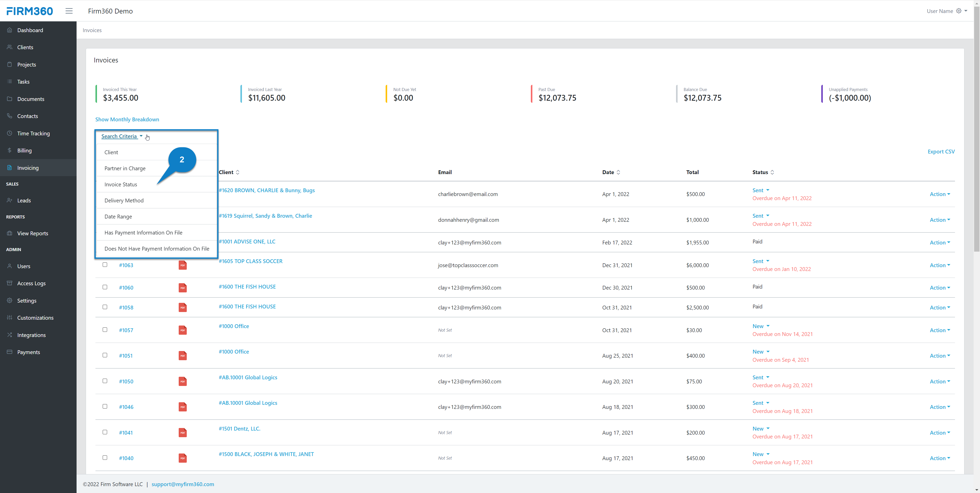Viewport: 980px width, 493px height.
Task: Open the Time Tracking section icon
Action: click(9, 133)
